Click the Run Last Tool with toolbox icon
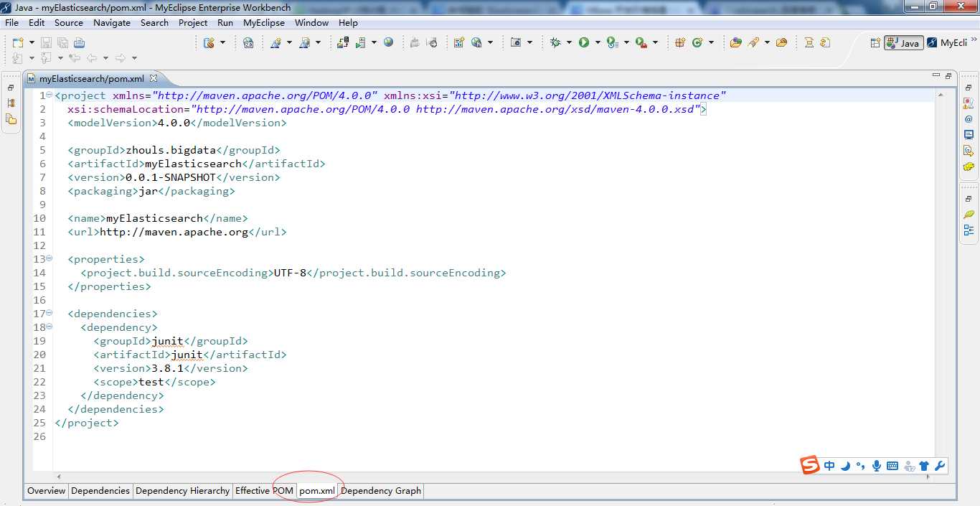Image resolution: width=980 pixels, height=506 pixels. click(x=641, y=43)
